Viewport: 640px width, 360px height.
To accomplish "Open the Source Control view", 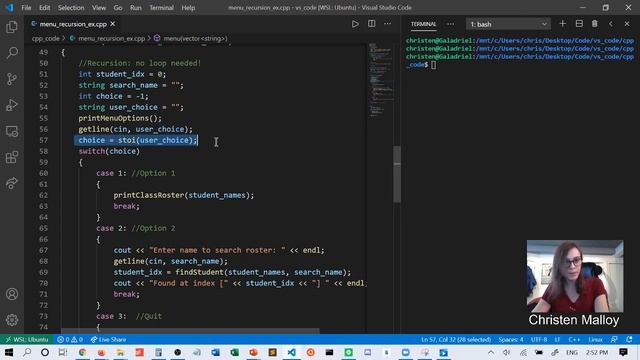I will click(12, 79).
